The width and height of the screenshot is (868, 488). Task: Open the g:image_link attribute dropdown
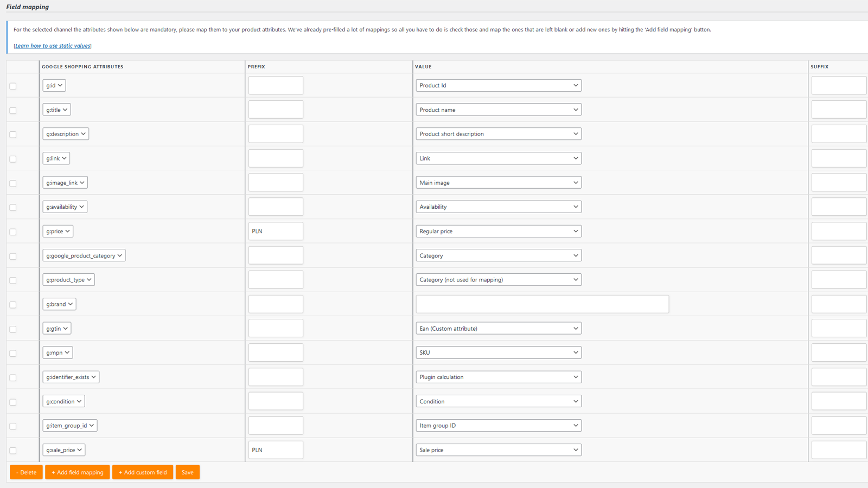65,183
